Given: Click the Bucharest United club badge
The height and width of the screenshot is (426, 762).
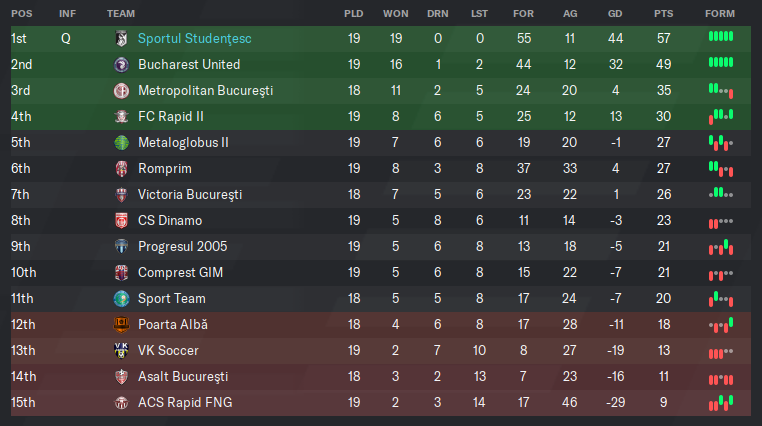Looking at the screenshot, I should point(121,65).
